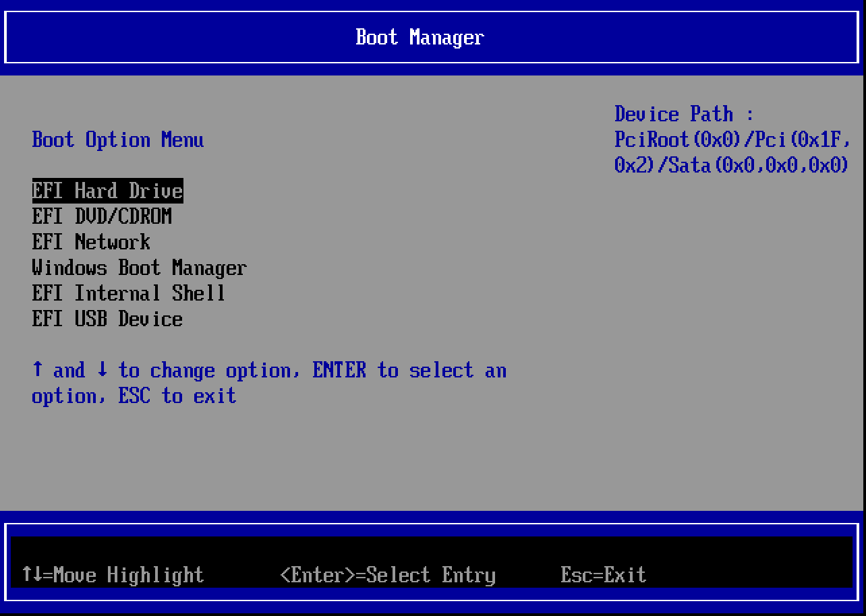Select the Windows Boot Manager entry
Image resolution: width=866 pixels, height=616 pixels.
[x=139, y=268]
